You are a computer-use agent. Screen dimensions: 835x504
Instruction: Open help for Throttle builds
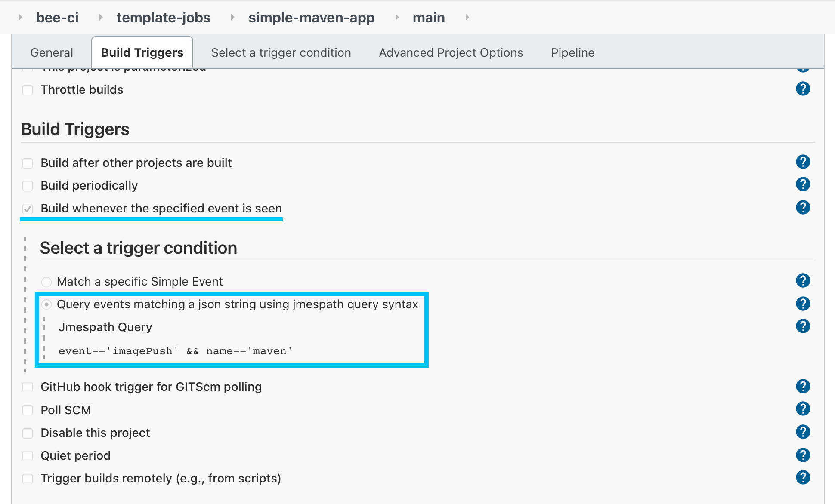[803, 89]
